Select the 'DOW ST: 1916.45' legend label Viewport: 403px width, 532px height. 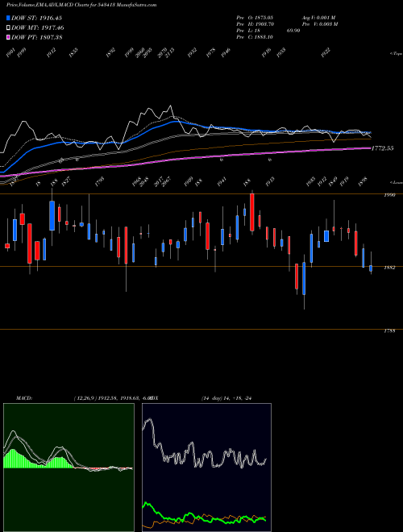point(36,18)
